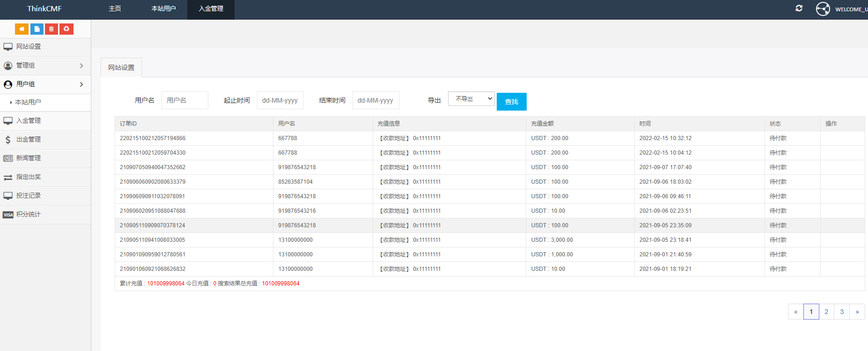The image size is (868, 351).
Task: Switch to the 本站用户 top tab
Action: click(163, 9)
